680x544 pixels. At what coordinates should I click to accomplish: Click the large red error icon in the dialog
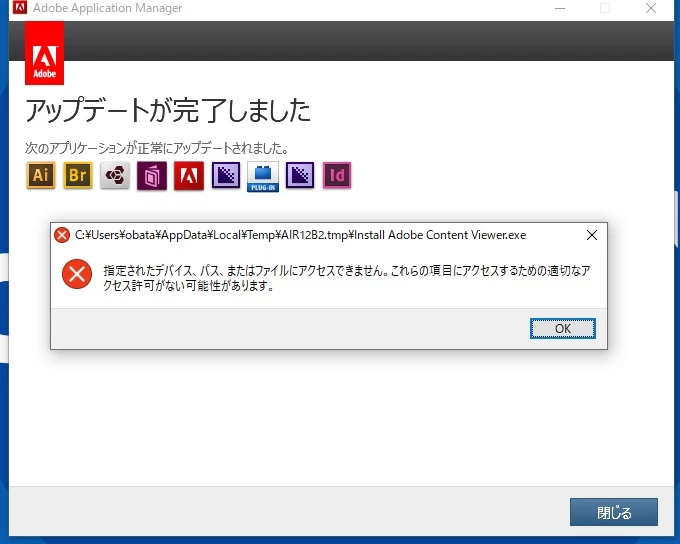[77, 274]
